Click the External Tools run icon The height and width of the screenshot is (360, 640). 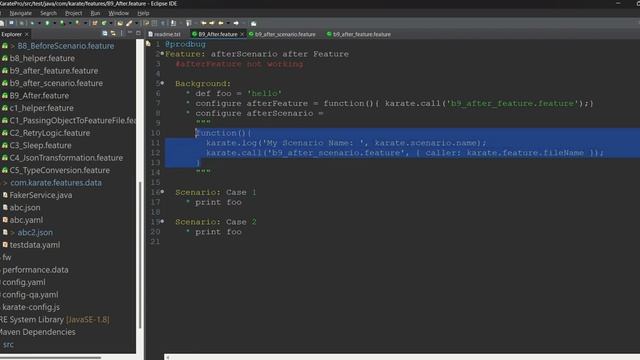click(77, 23)
